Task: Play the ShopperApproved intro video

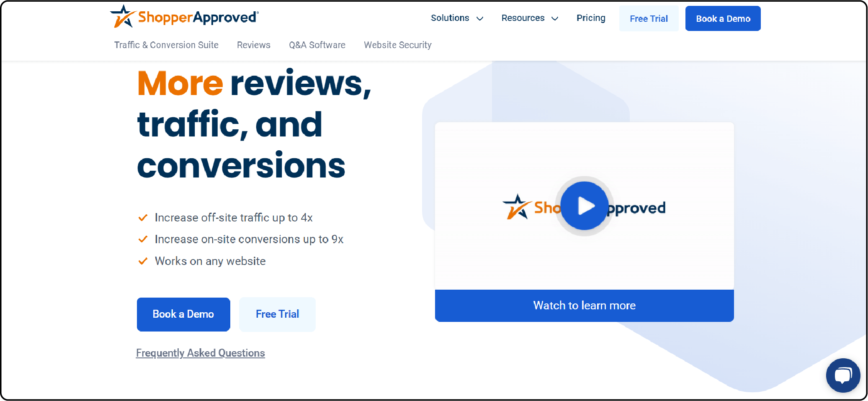Action: click(x=584, y=206)
